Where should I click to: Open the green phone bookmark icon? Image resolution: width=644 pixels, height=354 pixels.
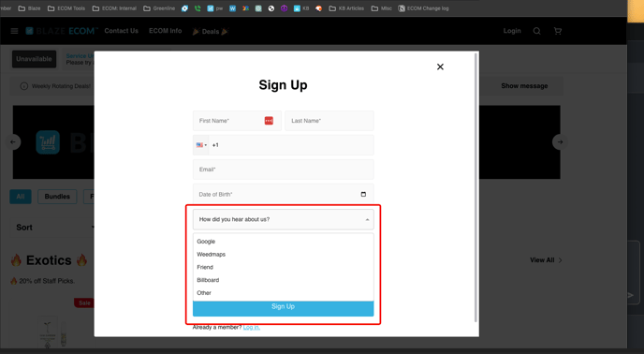point(198,8)
